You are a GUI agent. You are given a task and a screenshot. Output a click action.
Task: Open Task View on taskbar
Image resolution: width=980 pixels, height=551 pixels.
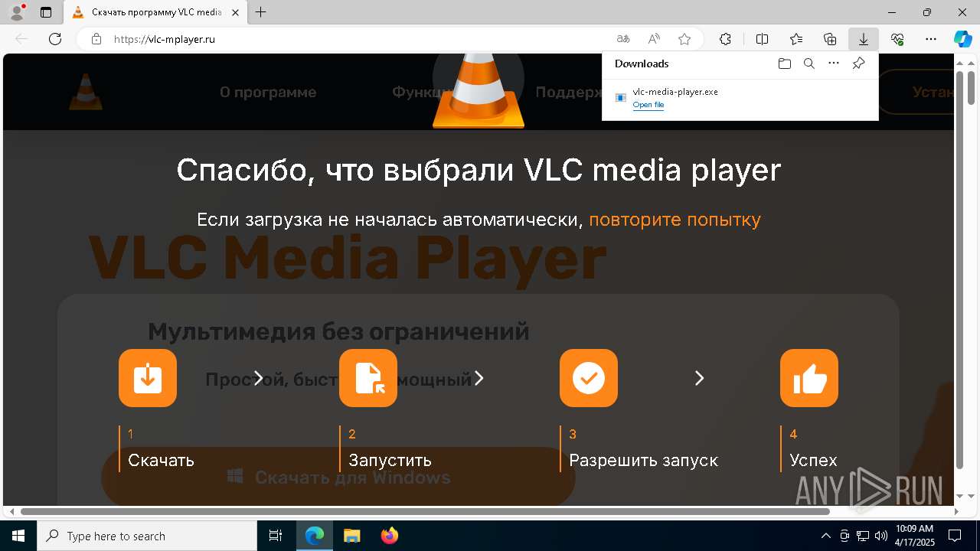(x=276, y=536)
